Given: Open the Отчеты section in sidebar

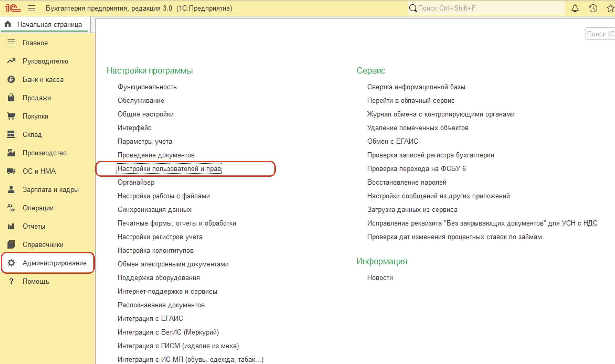Looking at the screenshot, I should click(x=34, y=226).
